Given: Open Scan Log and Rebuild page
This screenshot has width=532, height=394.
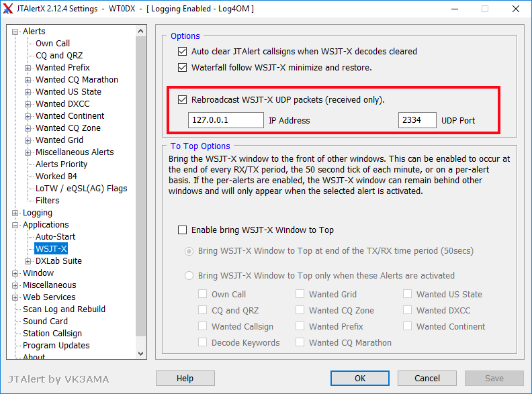Looking at the screenshot, I should coord(64,309).
